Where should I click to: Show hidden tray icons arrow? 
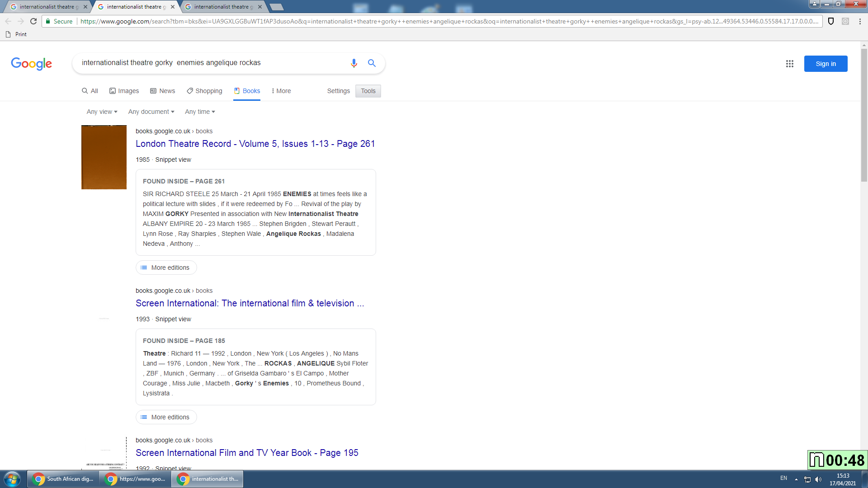tap(796, 479)
